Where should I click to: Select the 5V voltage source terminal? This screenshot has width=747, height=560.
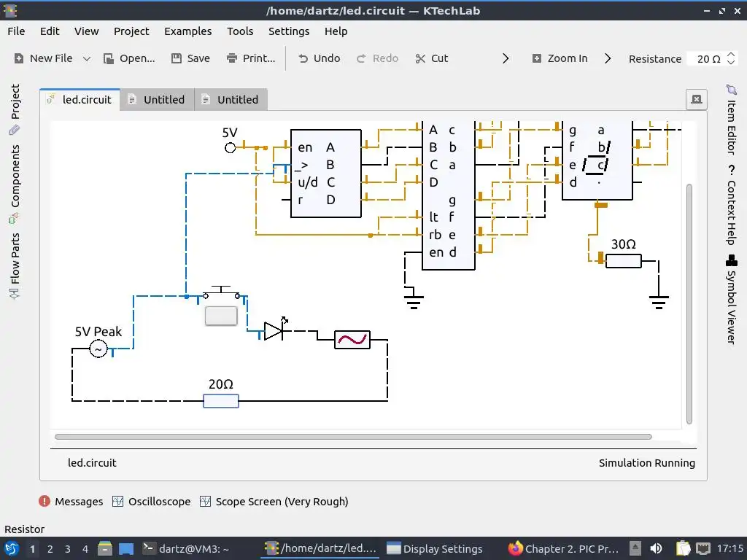click(230, 147)
